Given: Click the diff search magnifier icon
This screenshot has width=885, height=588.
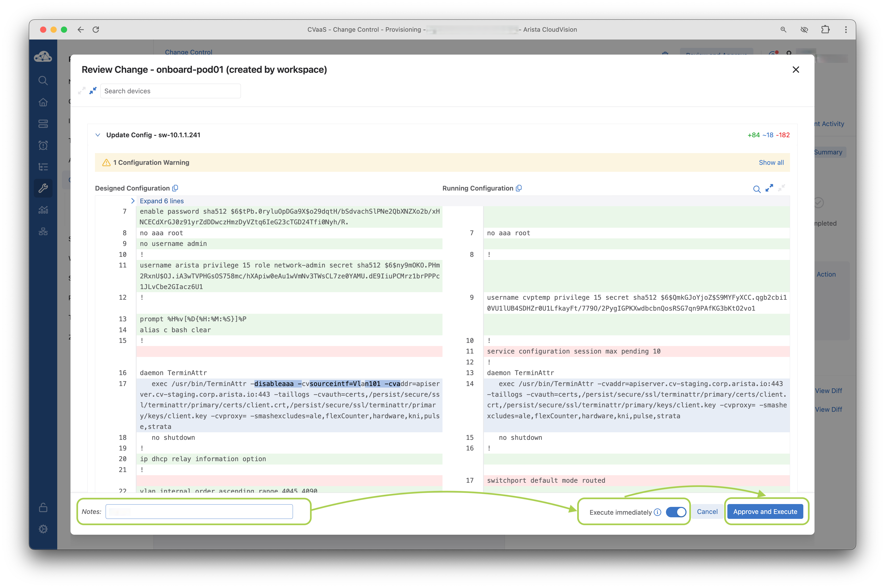Looking at the screenshot, I should coord(757,189).
